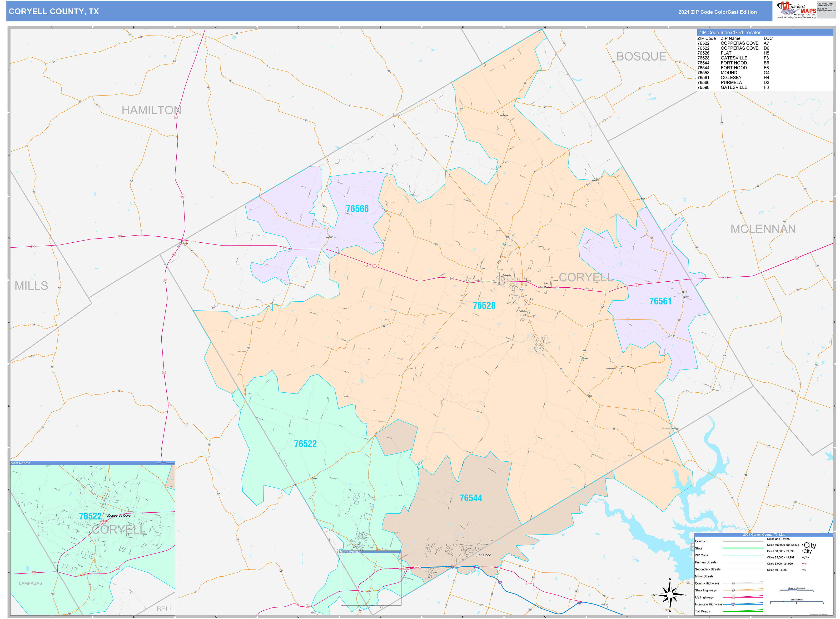This screenshot has height=619, width=840.
Task: Click the LAMPASAS label in inset map
Action: click(x=31, y=583)
